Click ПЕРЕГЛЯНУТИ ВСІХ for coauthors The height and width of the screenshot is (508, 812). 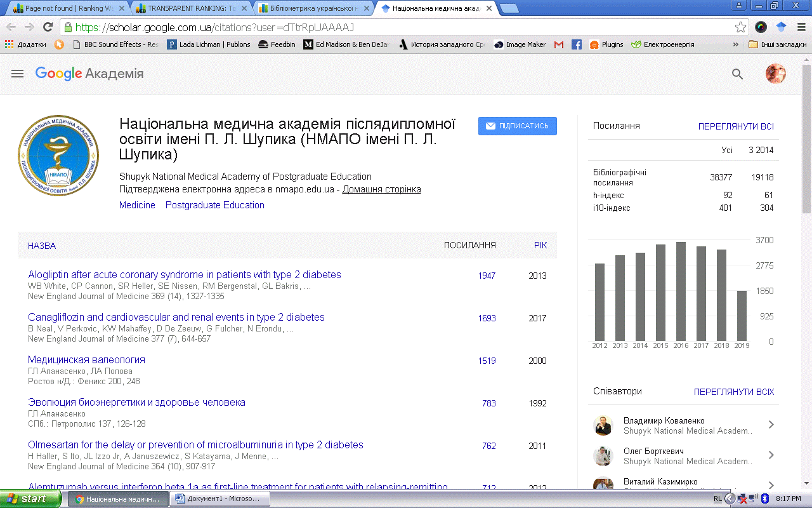(734, 392)
